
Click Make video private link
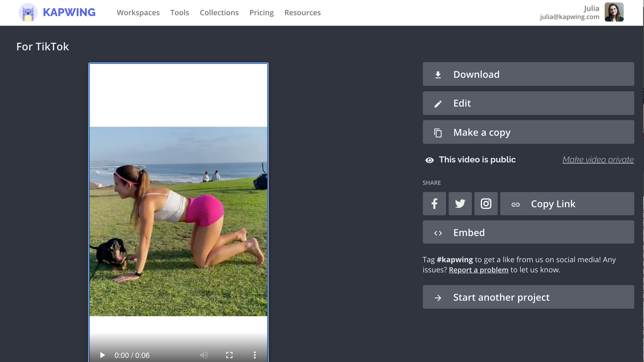click(598, 159)
